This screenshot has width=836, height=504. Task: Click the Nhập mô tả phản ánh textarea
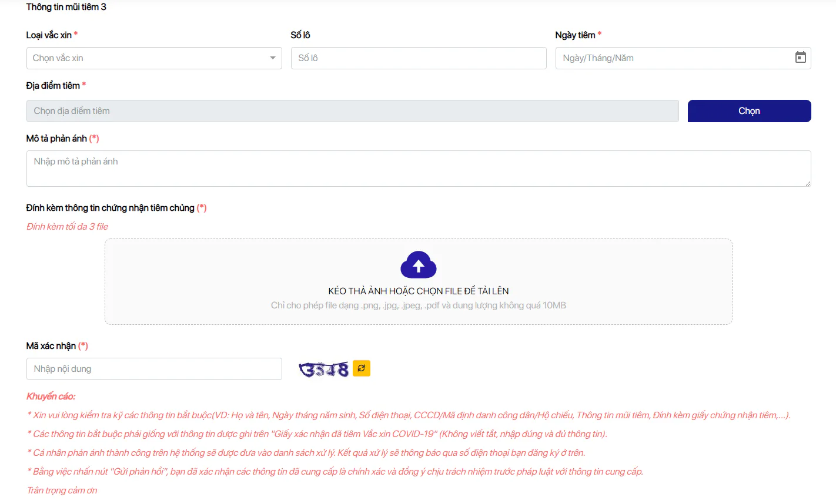419,169
